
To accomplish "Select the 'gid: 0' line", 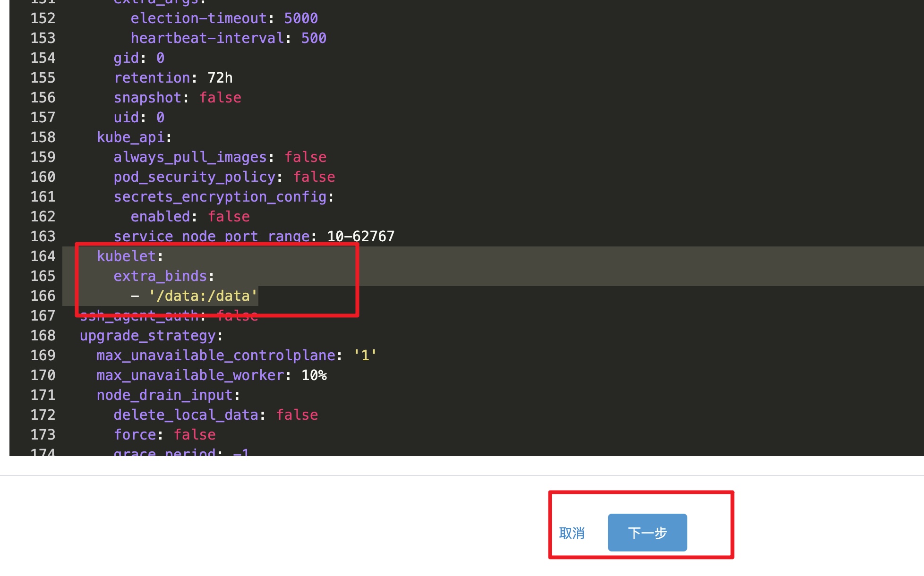I will coord(139,58).
